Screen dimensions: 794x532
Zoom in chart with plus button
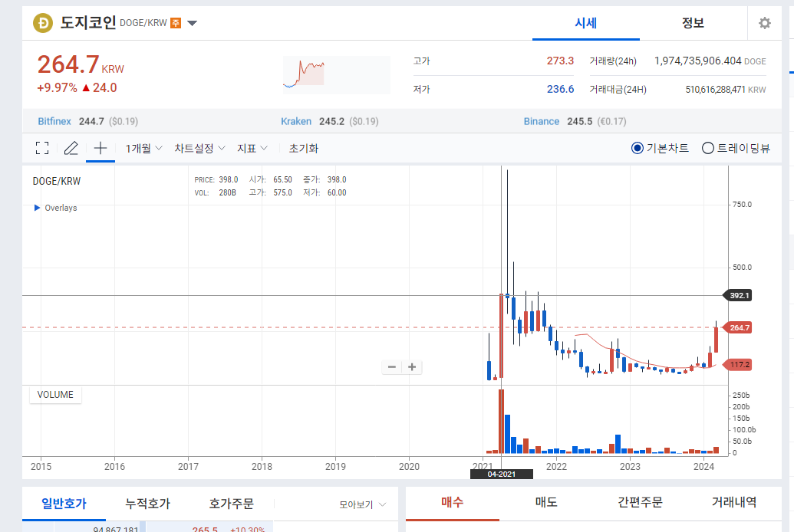click(412, 367)
